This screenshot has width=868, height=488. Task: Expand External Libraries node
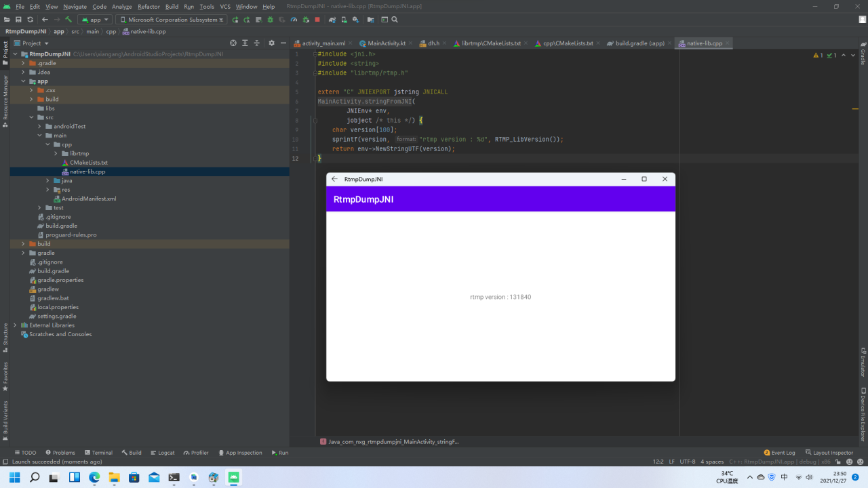tap(15, 325)
